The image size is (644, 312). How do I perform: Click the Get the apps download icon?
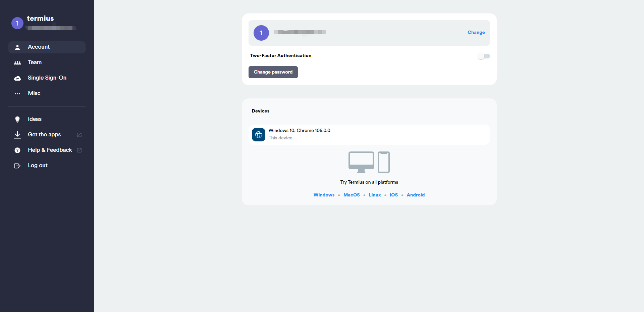point(17,135)
